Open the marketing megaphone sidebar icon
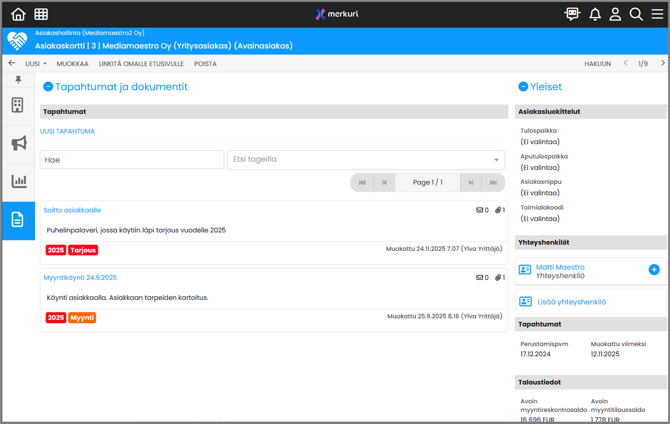The width and height of the screenshot is (670, 424). pyautogui.click(x=18, y=143)
